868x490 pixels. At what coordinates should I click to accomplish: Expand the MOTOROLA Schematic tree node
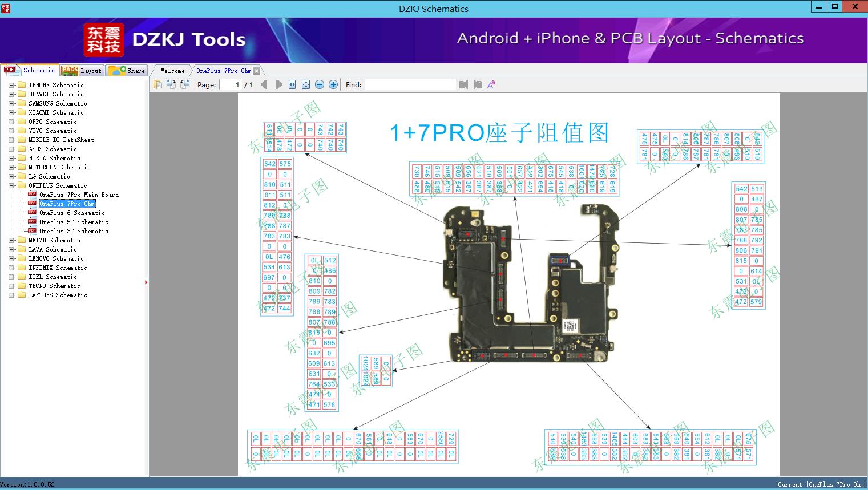pyautogui.click(x=11, y=167)
